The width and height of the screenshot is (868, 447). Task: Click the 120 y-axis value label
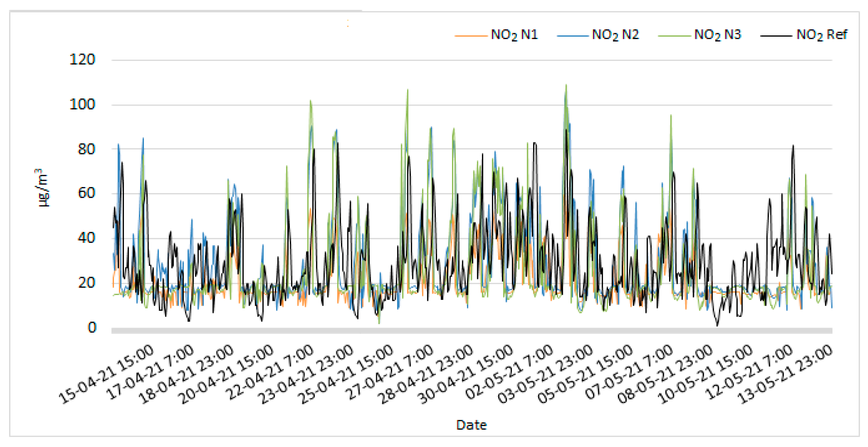point(82,60)
